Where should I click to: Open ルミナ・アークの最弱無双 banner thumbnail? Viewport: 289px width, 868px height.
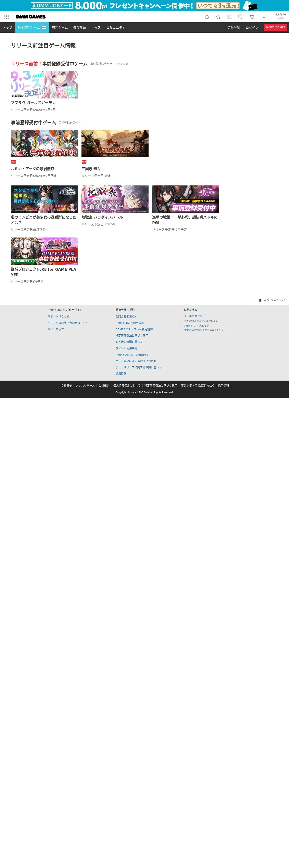[44, 144]
